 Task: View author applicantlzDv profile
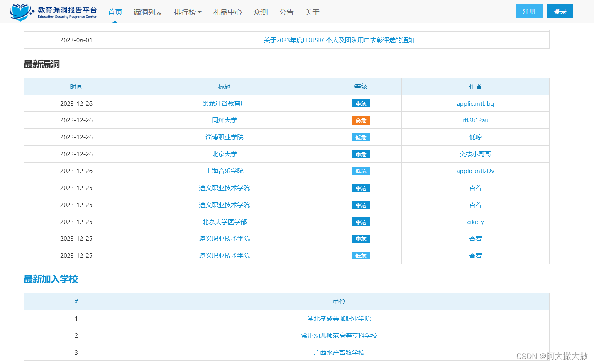tap(475, 171)
